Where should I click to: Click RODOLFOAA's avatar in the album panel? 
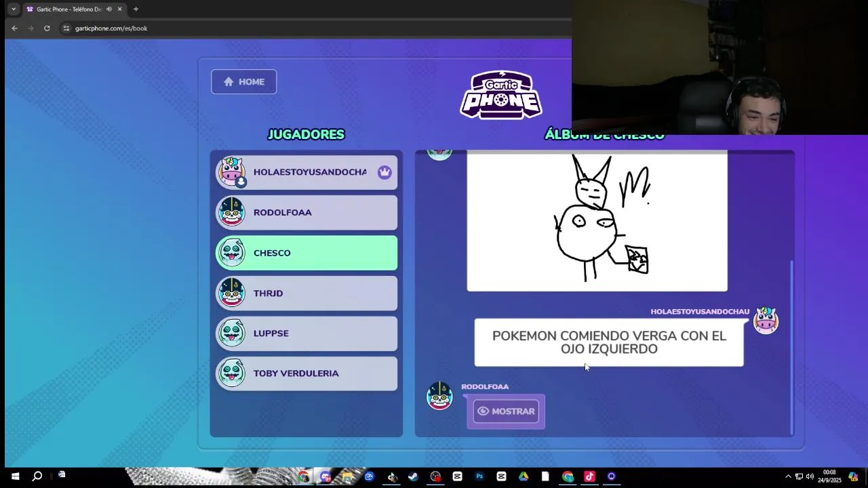pyautogui.click(x=439, y=396)
